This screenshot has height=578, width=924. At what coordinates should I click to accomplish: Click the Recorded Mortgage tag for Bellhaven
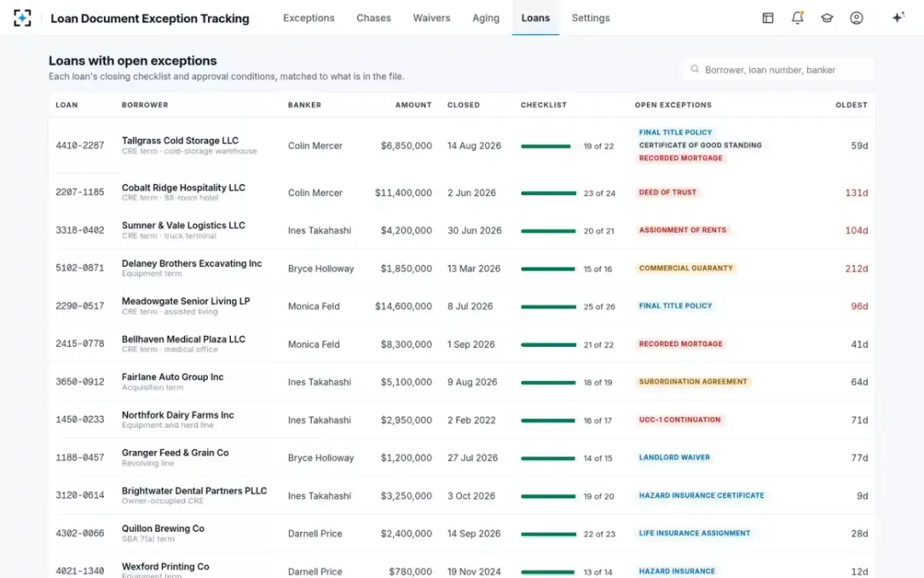click(x=681, y=344)
